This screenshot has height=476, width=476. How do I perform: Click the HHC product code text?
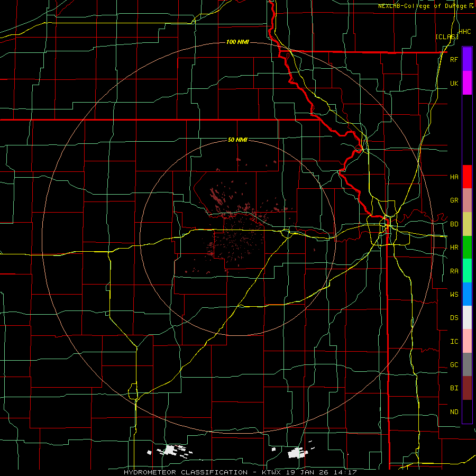tap(464, 32)
